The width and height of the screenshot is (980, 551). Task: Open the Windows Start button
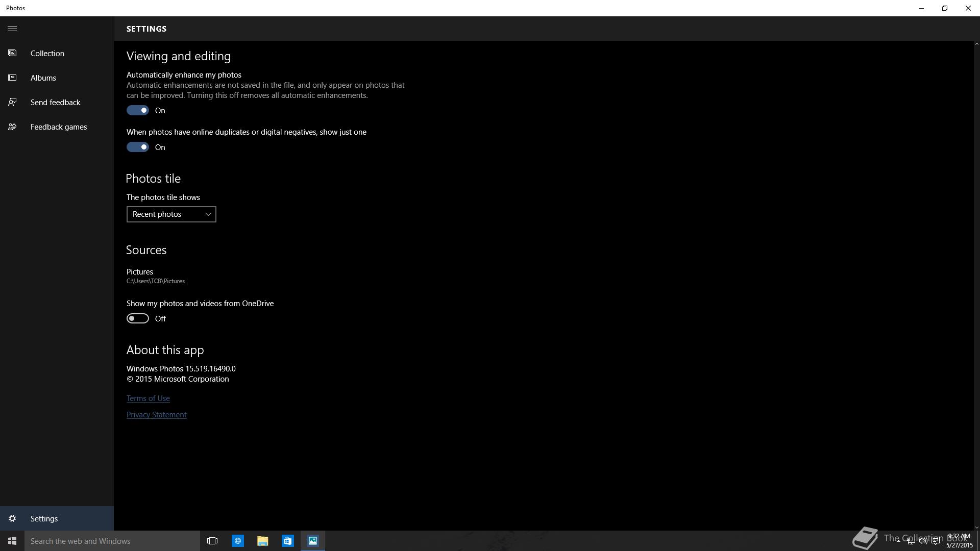[x=12, y=541]
